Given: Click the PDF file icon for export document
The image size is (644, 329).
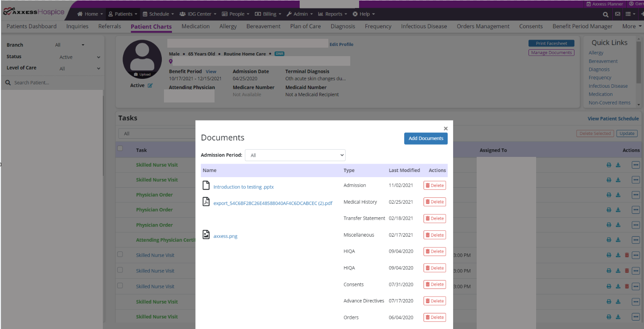Looking at the screenshot, I should [206, 201].
